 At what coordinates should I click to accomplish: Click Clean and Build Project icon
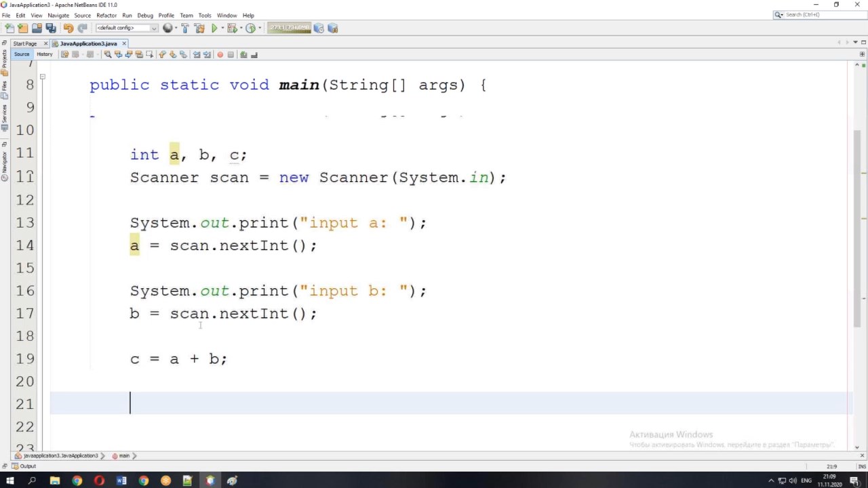coord(199,28)
